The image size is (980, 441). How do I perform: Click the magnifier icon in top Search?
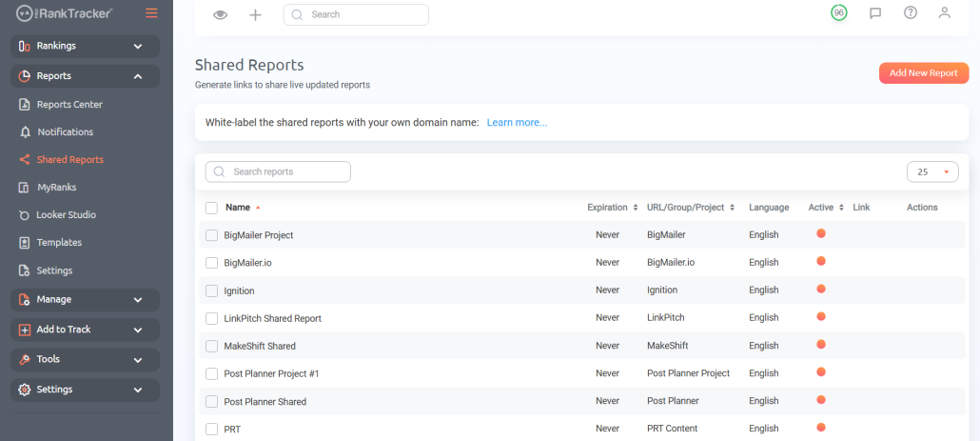(x=297, y=15)
